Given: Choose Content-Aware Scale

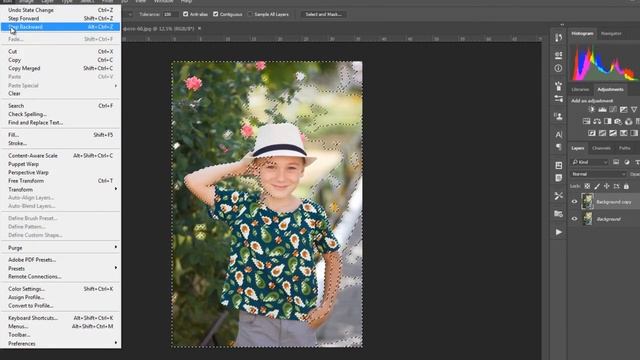Looking at the screenshot, I should pos(60,156).
